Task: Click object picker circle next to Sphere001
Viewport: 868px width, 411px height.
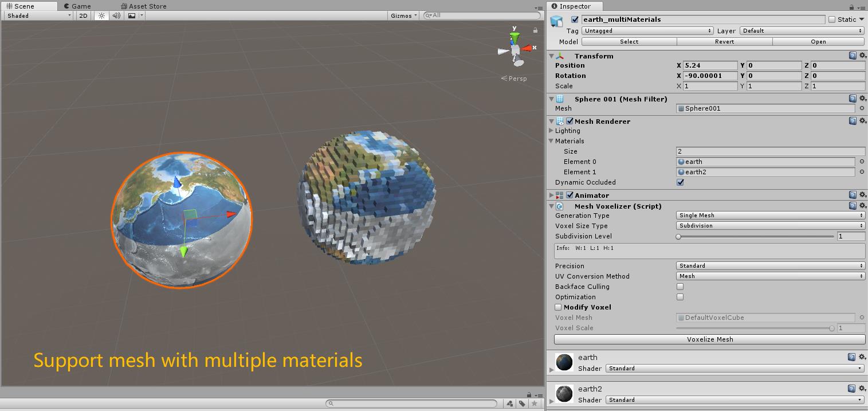Action: (x=862, y=108)
